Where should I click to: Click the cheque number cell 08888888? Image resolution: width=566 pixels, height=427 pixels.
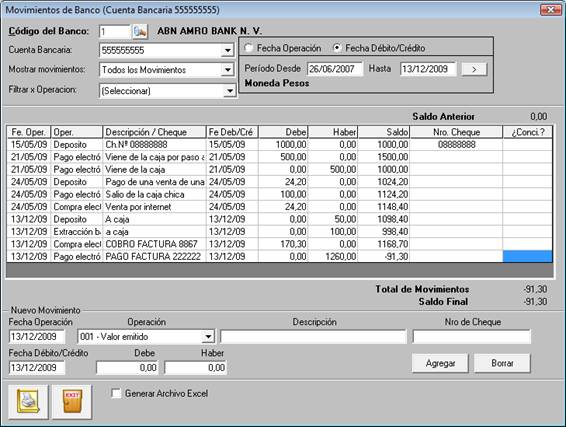tap(456, 145)
